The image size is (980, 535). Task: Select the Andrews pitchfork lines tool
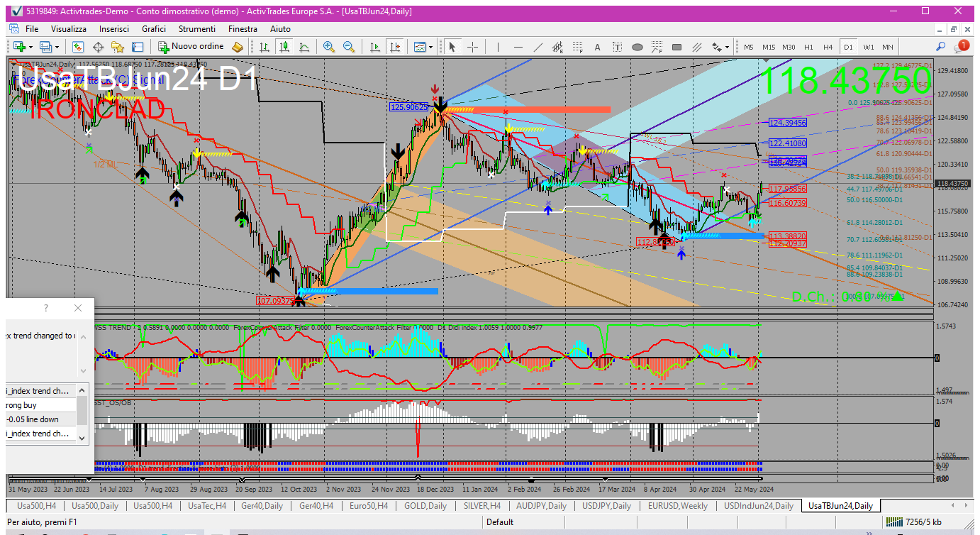(x=697, y=47)
